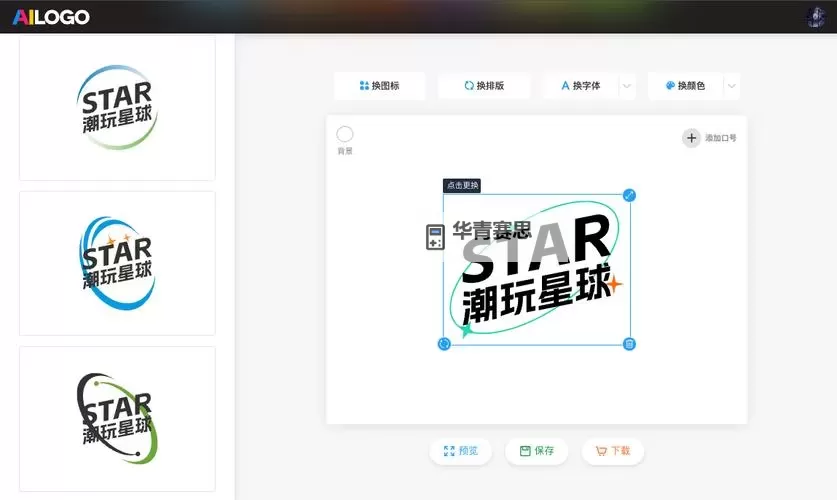837x500 pixels.
Task: Expand the dropdown arrow beside 换颜色
Action: pyautogui.click(x=732, y=86)
